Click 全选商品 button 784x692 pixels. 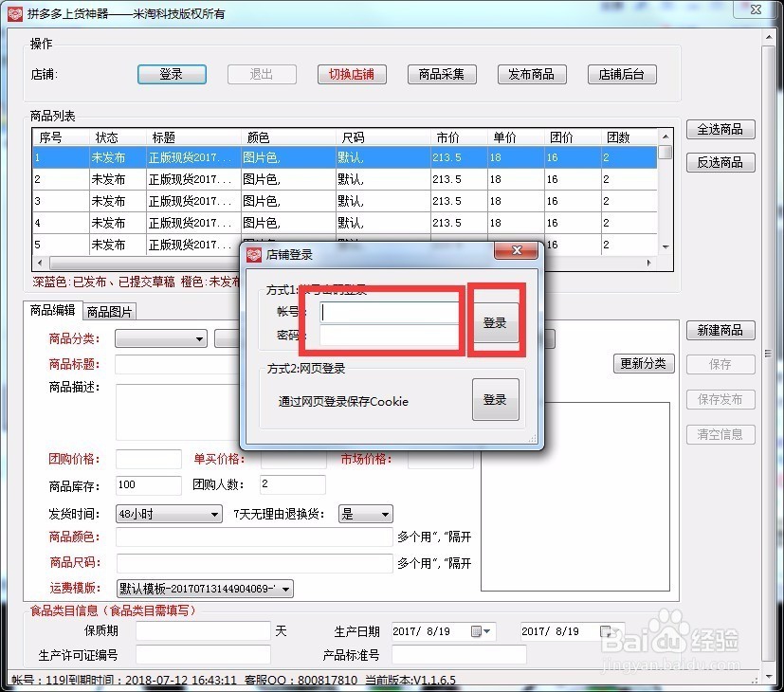coord(720,130)
